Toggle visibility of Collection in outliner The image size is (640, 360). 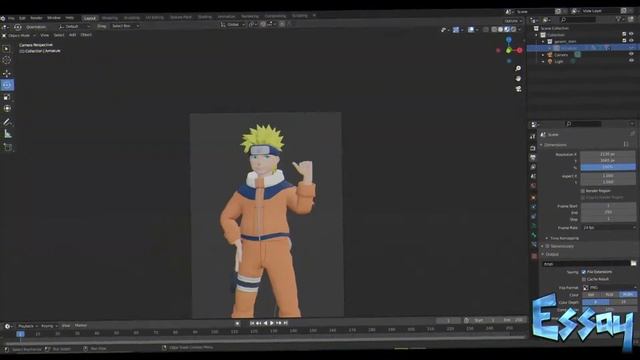coord(631,34)
